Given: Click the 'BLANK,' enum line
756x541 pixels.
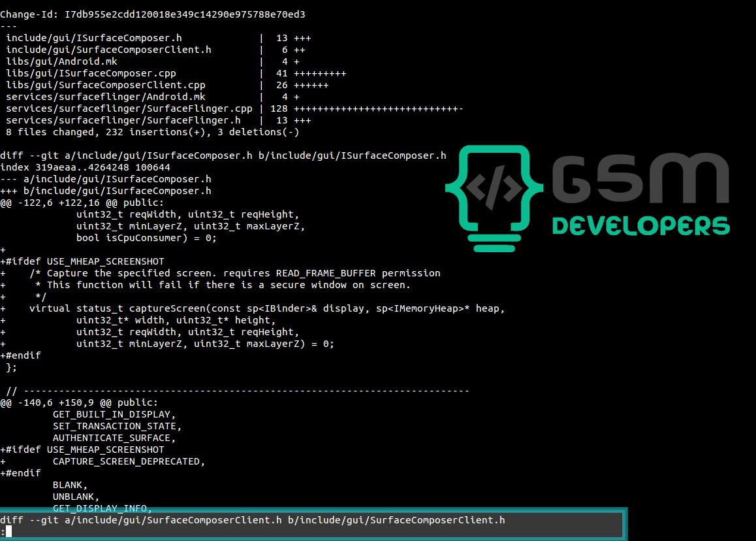Looking at the screenshot, I should click(x=70, y=485).
